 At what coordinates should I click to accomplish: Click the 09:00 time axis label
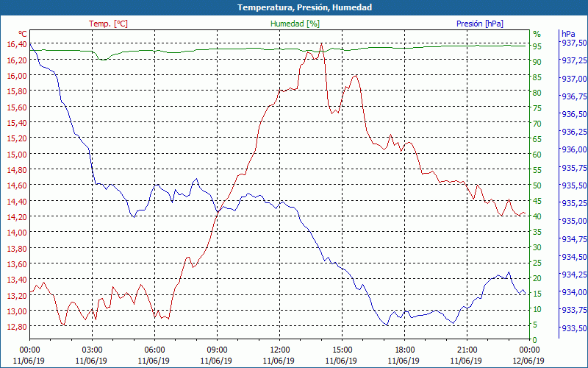coord(217,350)
